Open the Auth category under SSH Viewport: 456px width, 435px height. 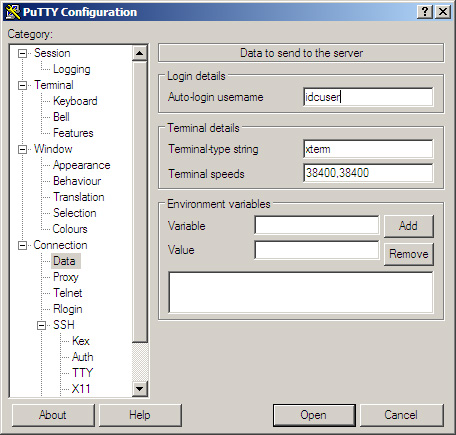[82, 357]
